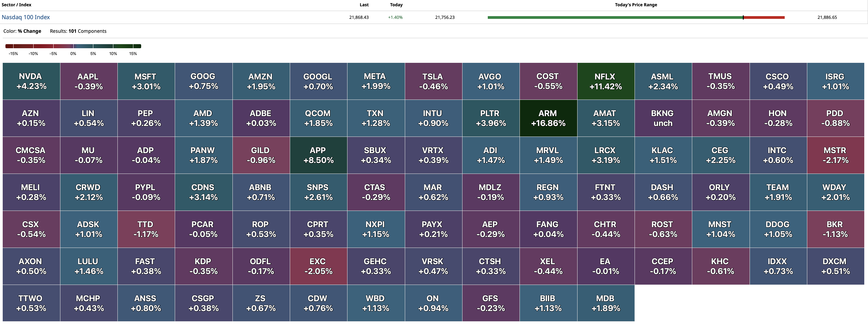Click the MSTR -2.17% tile
This screenshot has height=325, width=868.
tap(835, 155)
